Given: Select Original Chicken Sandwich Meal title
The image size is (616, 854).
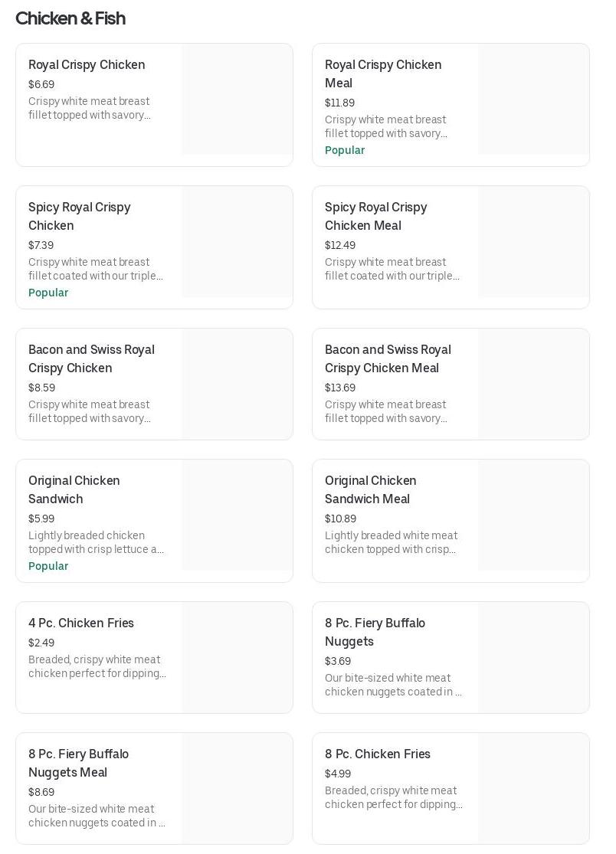Looking at the screenshot, I should click(x=370, y=489).
